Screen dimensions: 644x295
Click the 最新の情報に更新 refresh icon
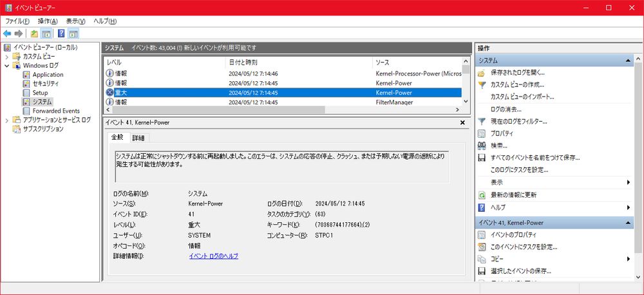pyautogui.click(x=482, y=195)
